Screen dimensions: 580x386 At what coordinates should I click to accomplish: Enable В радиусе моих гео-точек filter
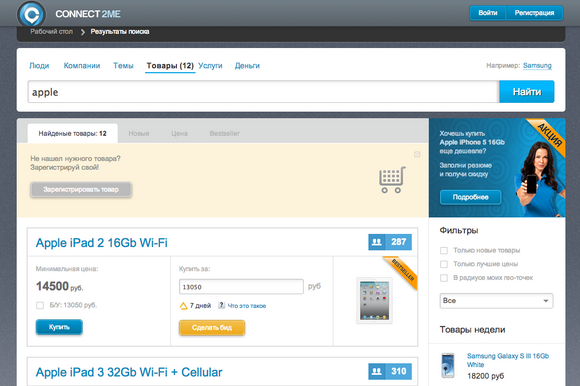[x=444, y=278]
